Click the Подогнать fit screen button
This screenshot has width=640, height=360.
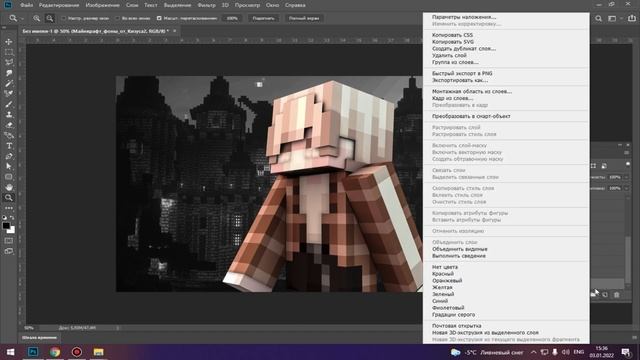(x=263, y=18)
